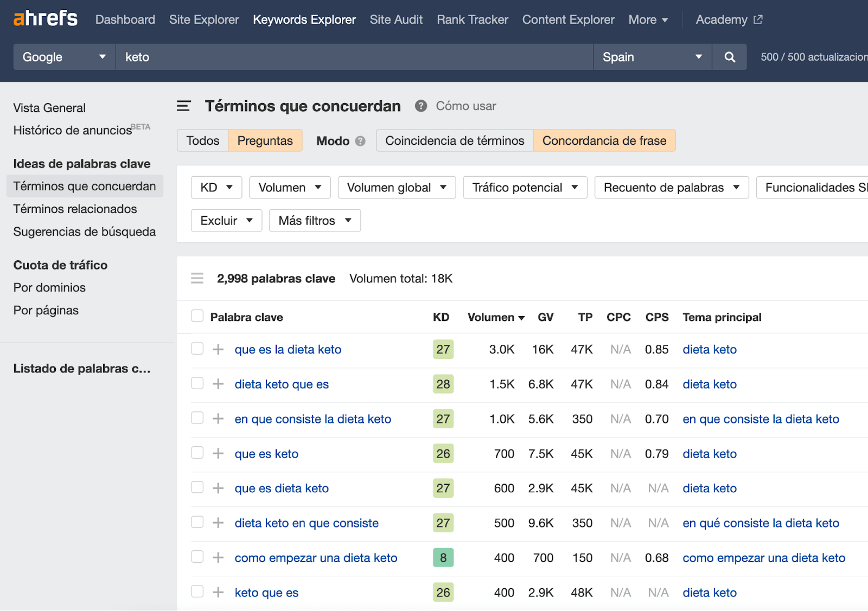Open the KD filter dropdown
Image resolution: width=868 pixels, height=611 pixels.
(x=216, y=188)
